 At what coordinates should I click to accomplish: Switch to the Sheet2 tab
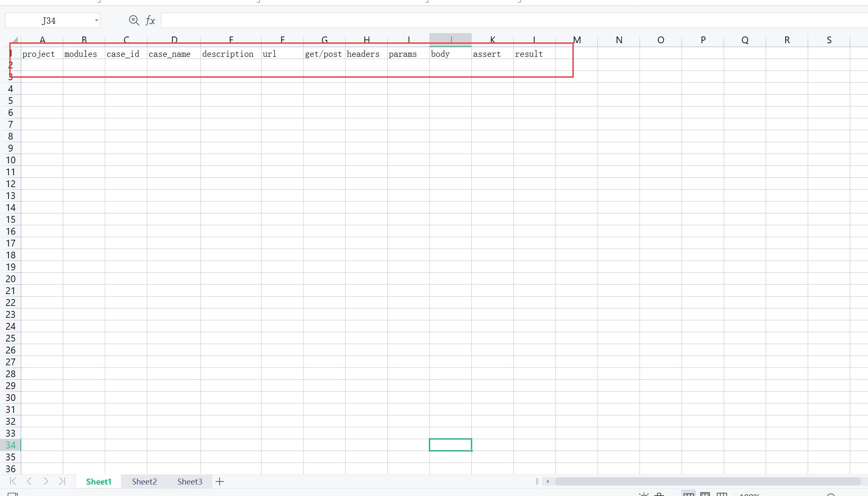tap(144, 482)
